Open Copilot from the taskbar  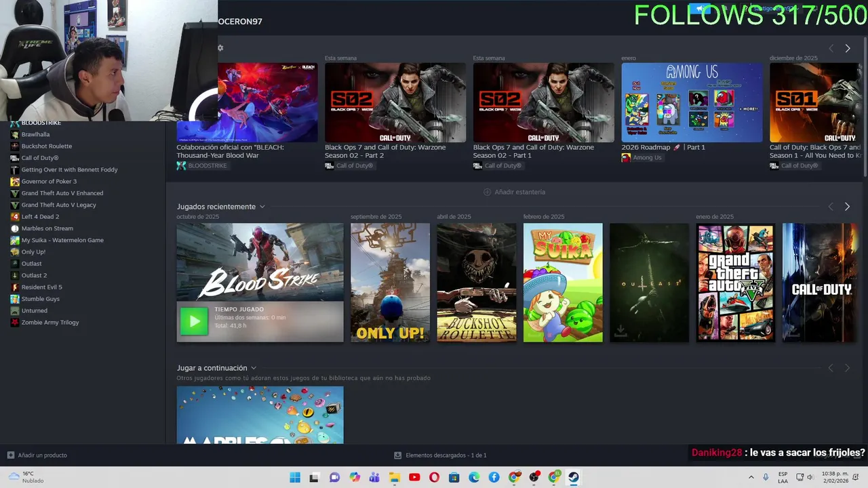click(x=355, y=477)
